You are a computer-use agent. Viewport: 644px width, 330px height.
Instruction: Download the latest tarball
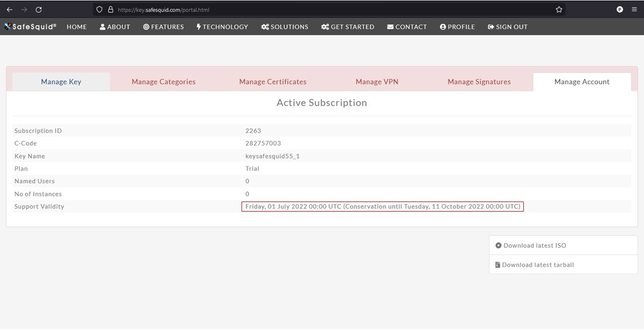coord(563,265)
